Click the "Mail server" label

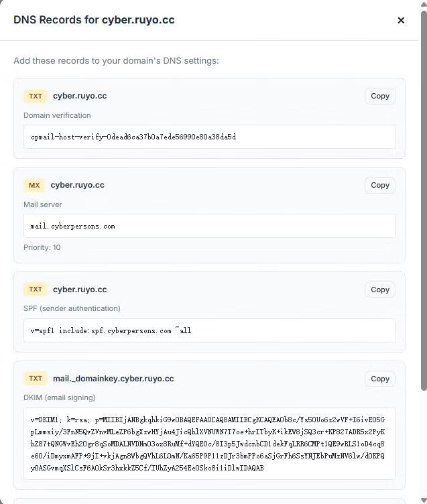[x=43, y=204]
